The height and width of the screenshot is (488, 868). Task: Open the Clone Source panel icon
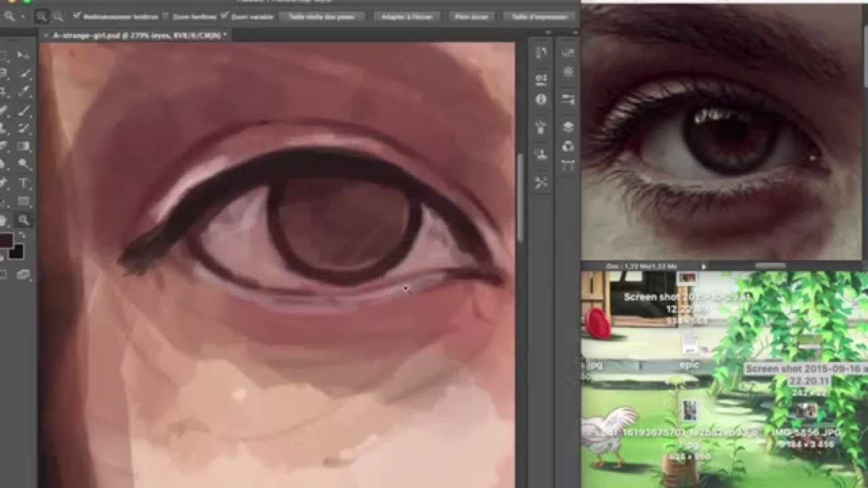click(x=541, y=153)
